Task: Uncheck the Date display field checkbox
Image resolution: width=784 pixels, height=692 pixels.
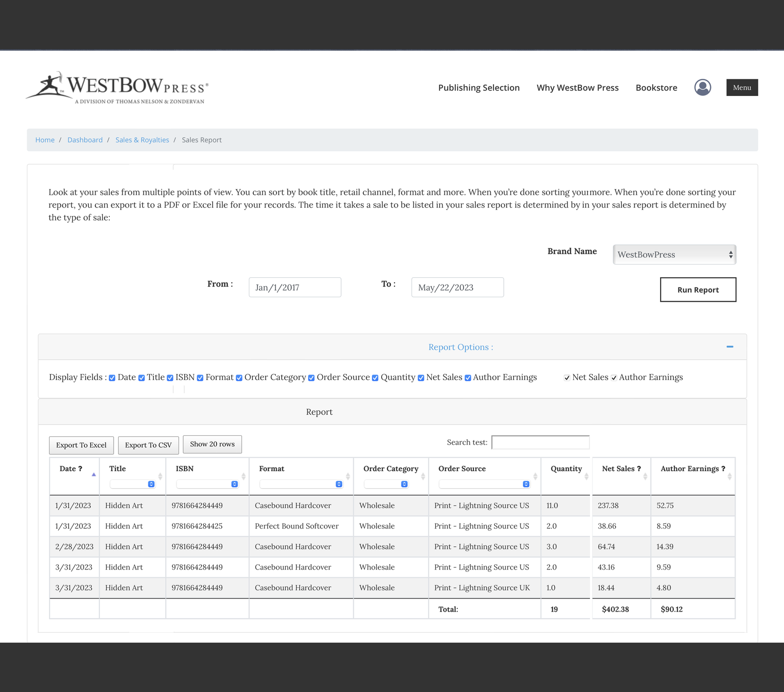Action: pyautogui.click(x=112, y=378)
